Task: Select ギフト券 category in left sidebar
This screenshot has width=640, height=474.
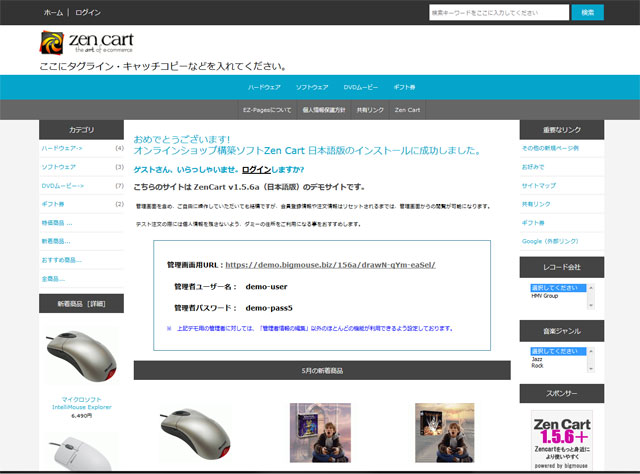Action: pyautogui.click(x=53, y=204)
